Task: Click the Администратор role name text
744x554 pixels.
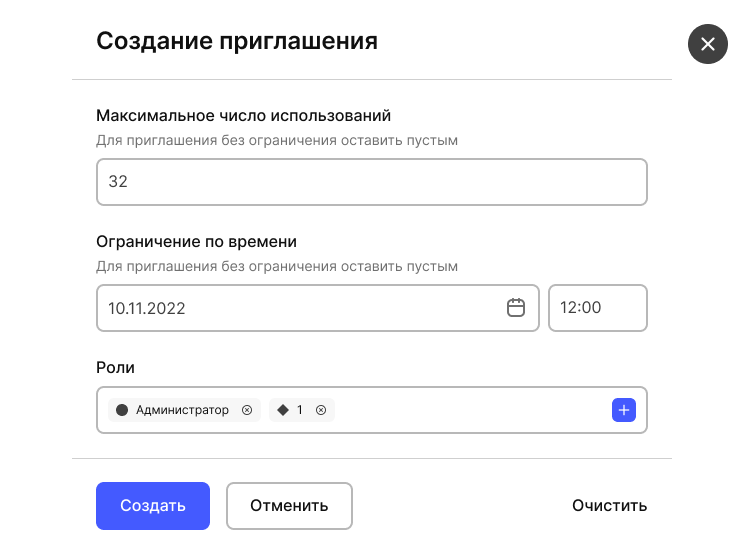Action: 182,410
